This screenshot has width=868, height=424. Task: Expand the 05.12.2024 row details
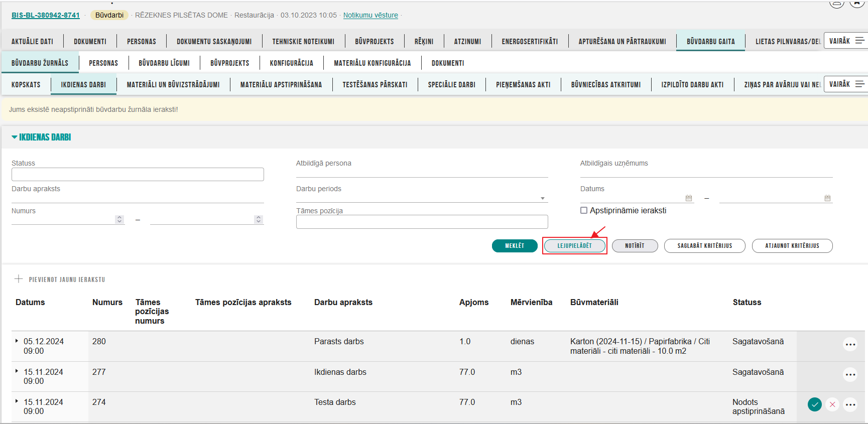click(17, 341)
